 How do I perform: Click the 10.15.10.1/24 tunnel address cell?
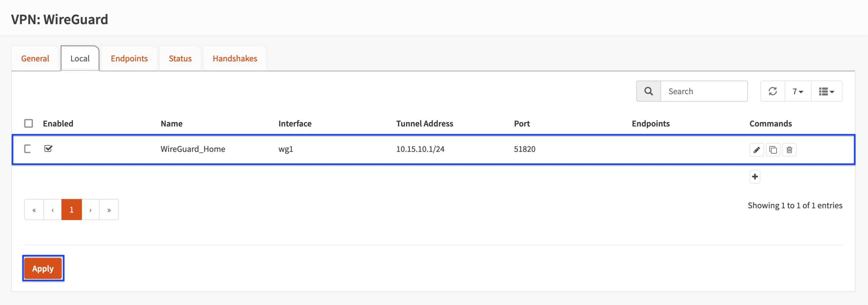[x=420, y=149]
